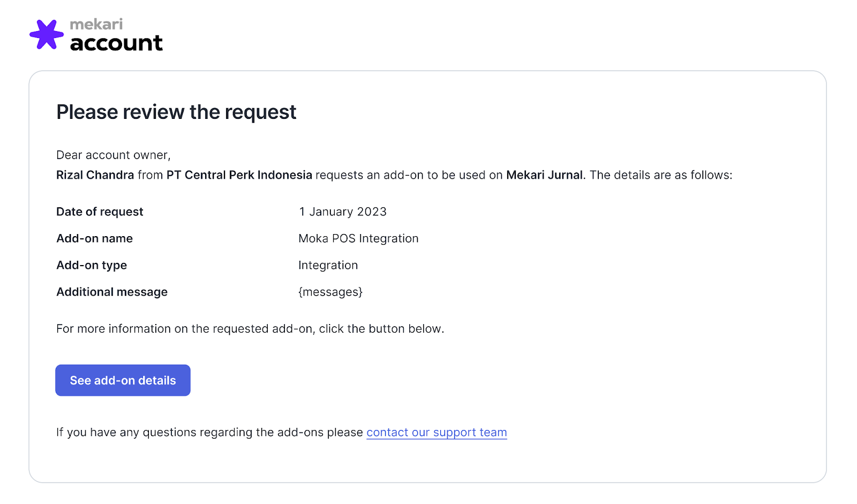Click the "Add-on type" label
The image size is (857, 504).
click(92, 265)
